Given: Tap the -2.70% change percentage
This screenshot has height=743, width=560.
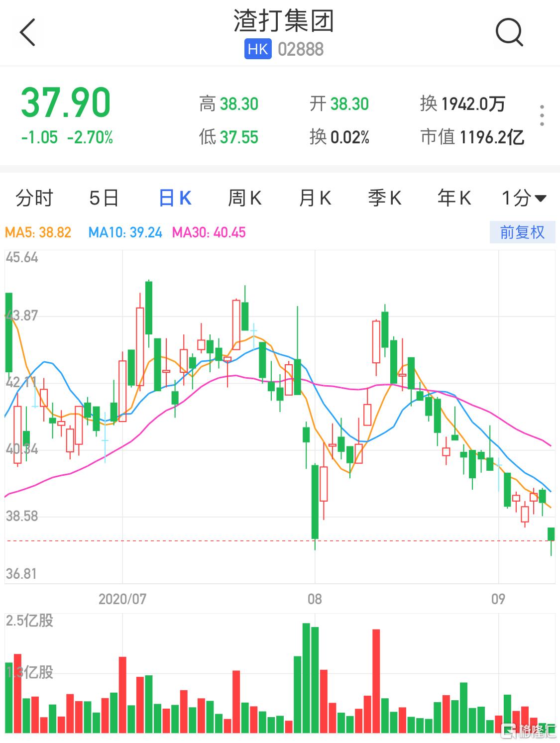Looking at the screenshot, I should [90, 137].
